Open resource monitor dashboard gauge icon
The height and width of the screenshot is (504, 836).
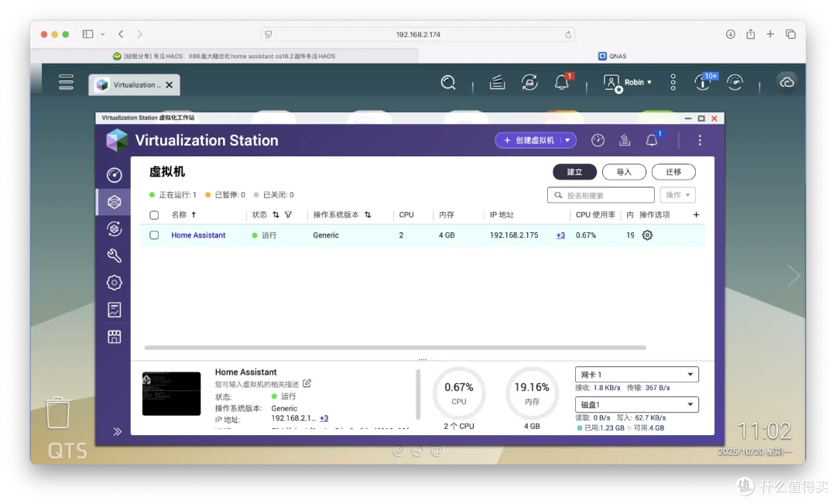pos(735,82)
